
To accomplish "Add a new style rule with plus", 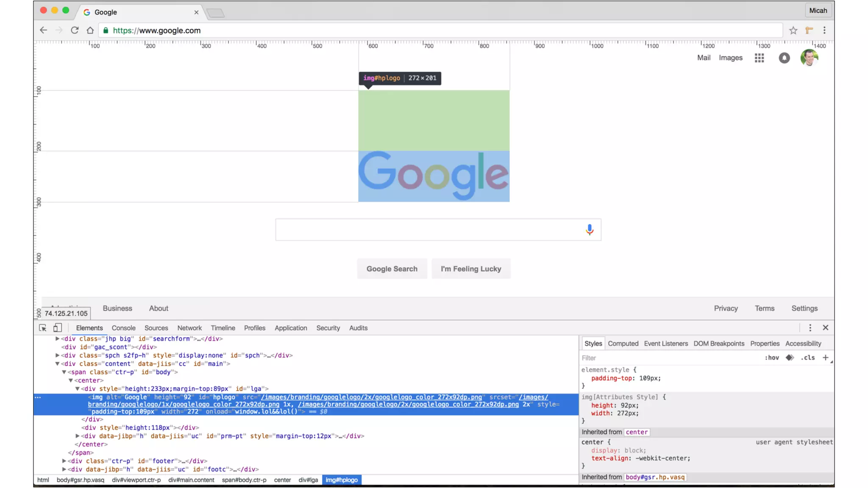I will (825, 358).
